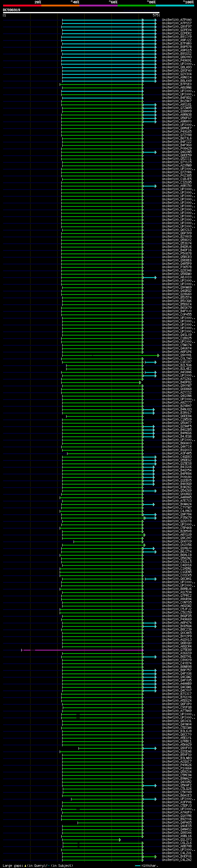Open hit UniRef100_Q2V3X4

click(177, 74)
